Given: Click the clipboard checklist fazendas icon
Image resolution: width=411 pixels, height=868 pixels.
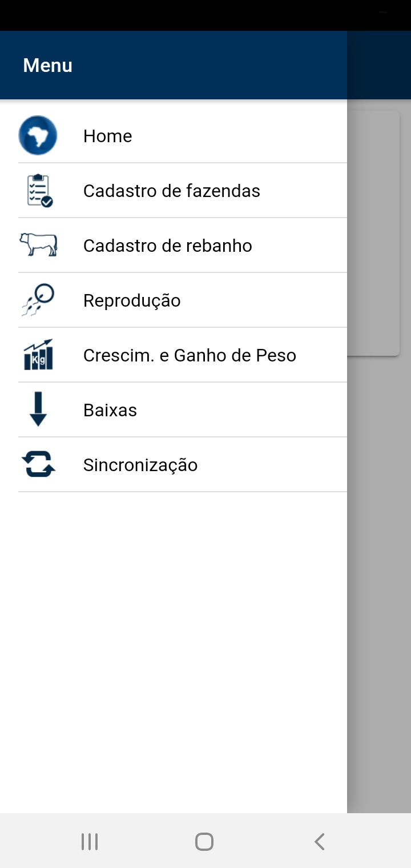Looking at the screenshot, I should [x=39, y=190].
